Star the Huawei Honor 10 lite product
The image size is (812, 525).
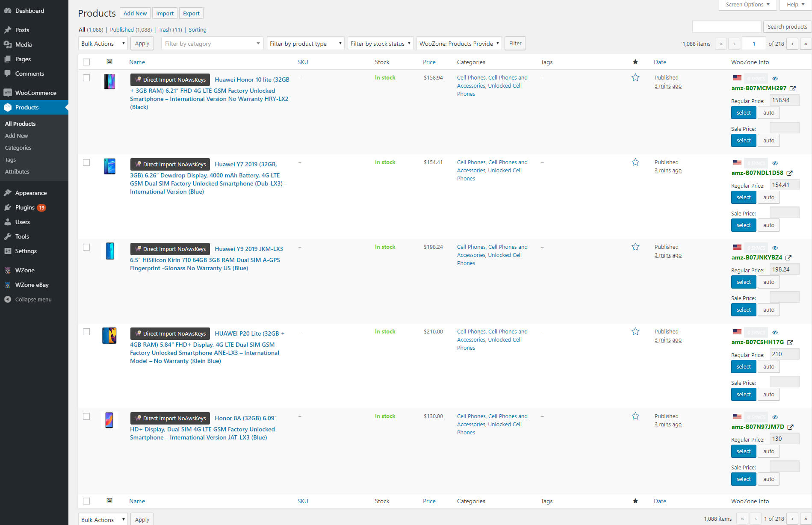click(635, 77)
